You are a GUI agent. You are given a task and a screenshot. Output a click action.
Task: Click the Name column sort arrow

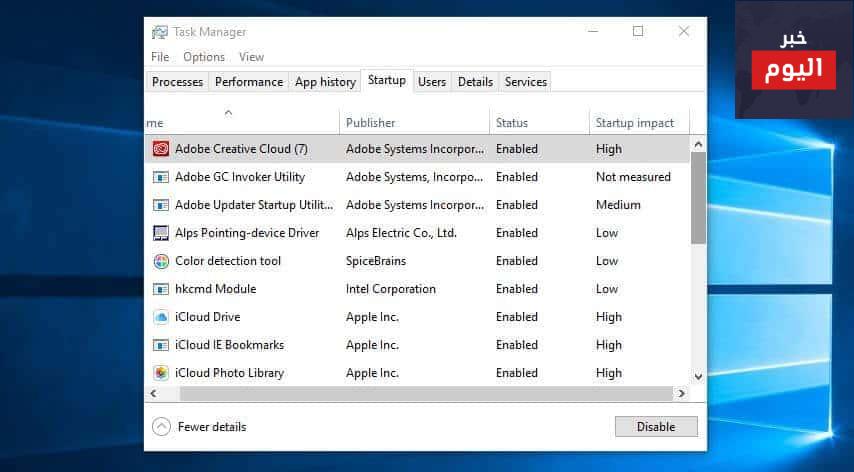(x=228, y=113)
